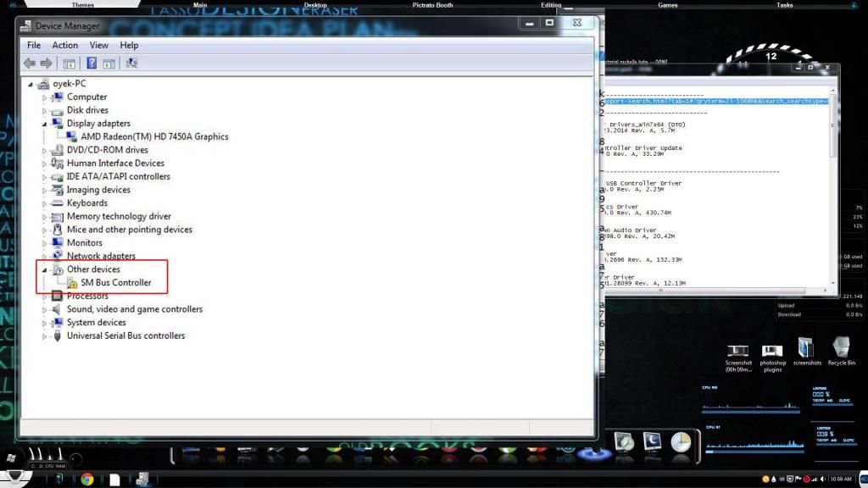Click the Sound, video and game controllers icon
The image size is (868, 488).
click(57, 308)
